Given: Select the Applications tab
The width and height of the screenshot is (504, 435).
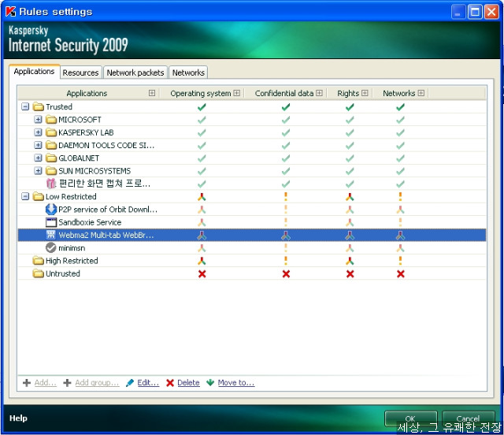Looking at the screenshot, I should [x=34, y=72].
